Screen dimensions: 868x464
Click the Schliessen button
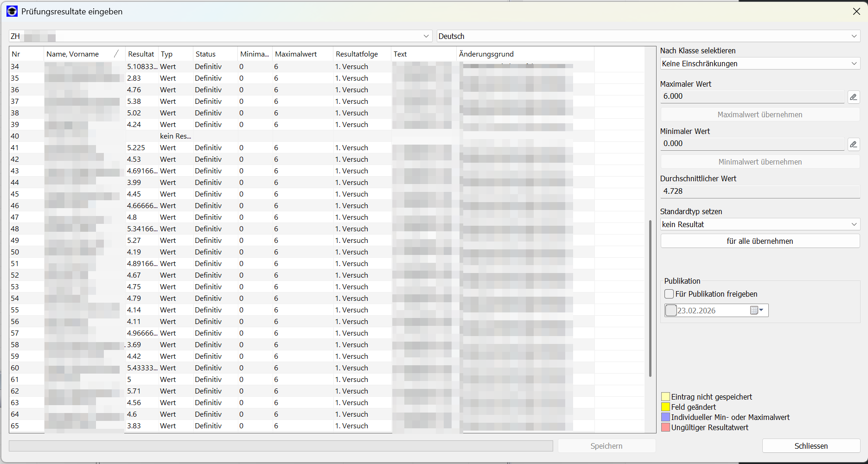pos(811,446)
